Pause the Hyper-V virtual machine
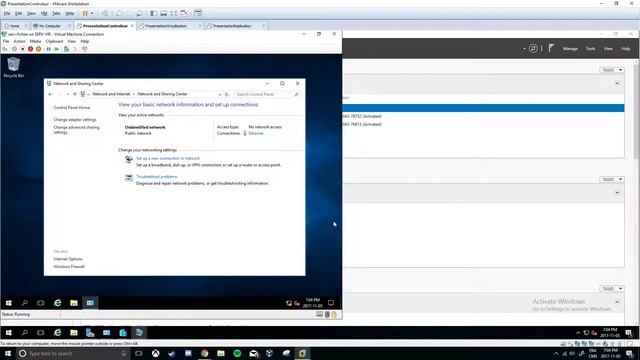 (x=49, y=49)
